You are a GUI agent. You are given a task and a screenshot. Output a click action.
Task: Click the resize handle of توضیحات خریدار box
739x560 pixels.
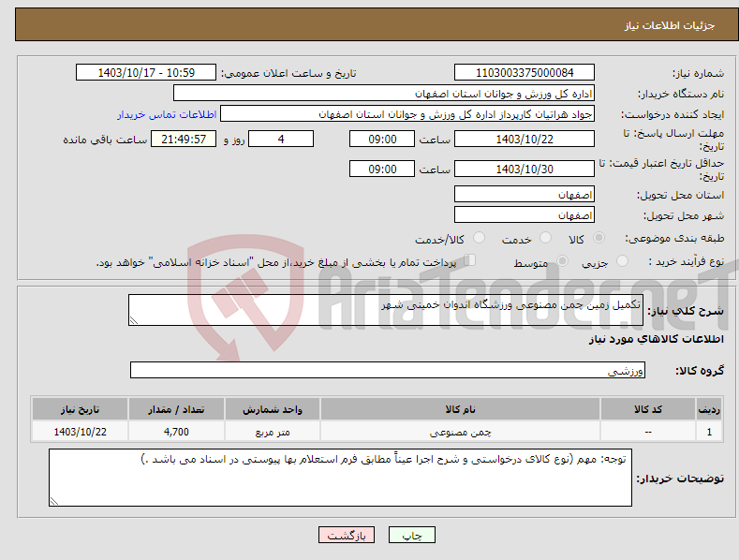pos(54,501)
